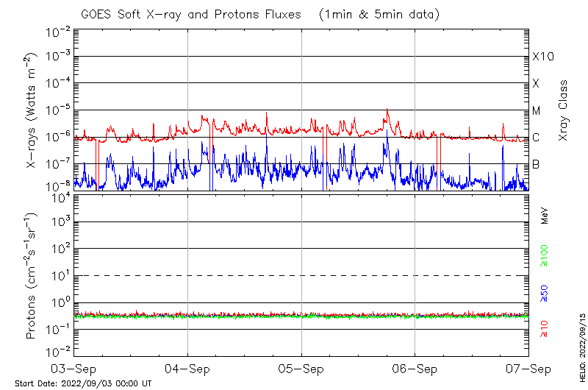
Task: Click the 04-Sep date label on the x-axis
Action: (x=187, y=368)
